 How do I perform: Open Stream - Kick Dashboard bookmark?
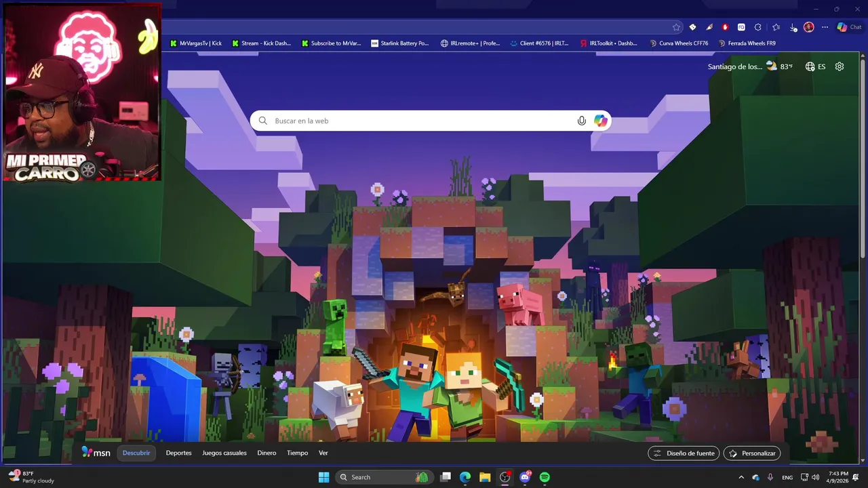point(261,43)
